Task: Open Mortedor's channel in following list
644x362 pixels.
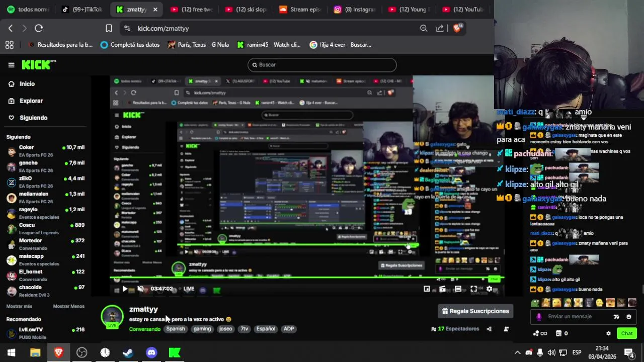Action: [45, 244]
